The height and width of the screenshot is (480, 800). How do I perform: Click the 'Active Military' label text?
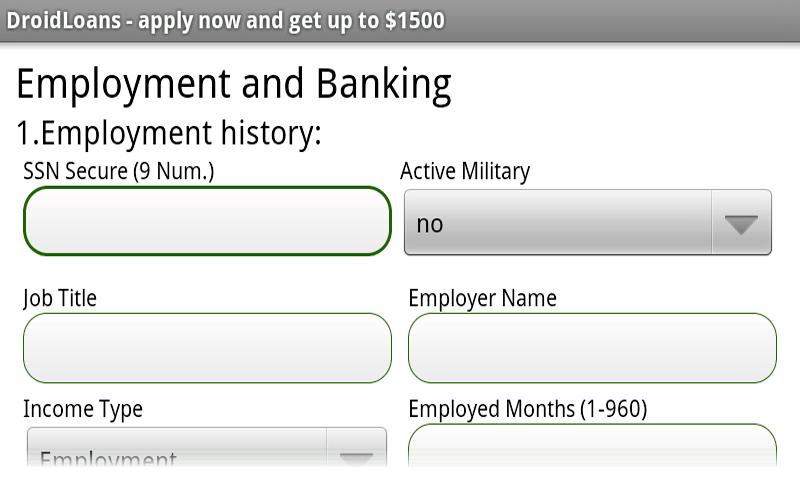[465, 171]
